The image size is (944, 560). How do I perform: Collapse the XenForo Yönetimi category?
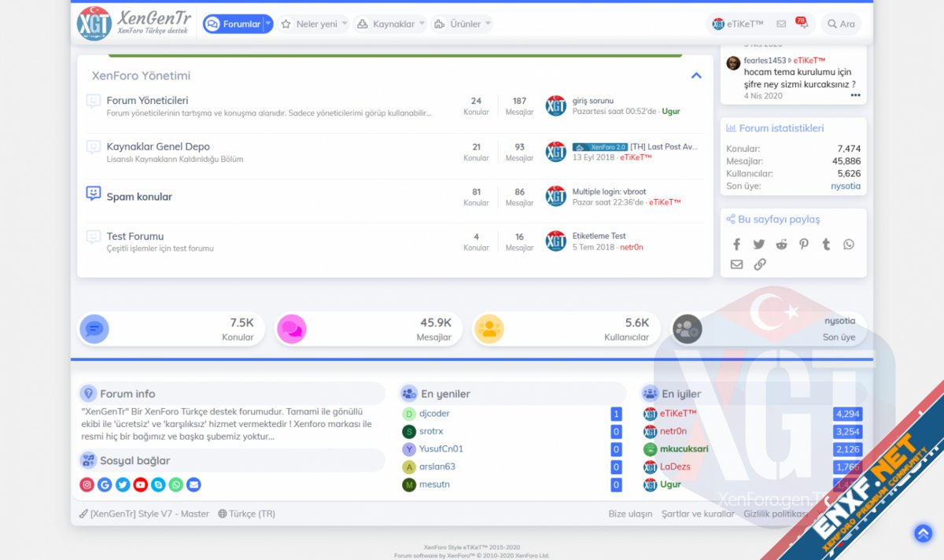pyautogui.click(x=695, y=76)
